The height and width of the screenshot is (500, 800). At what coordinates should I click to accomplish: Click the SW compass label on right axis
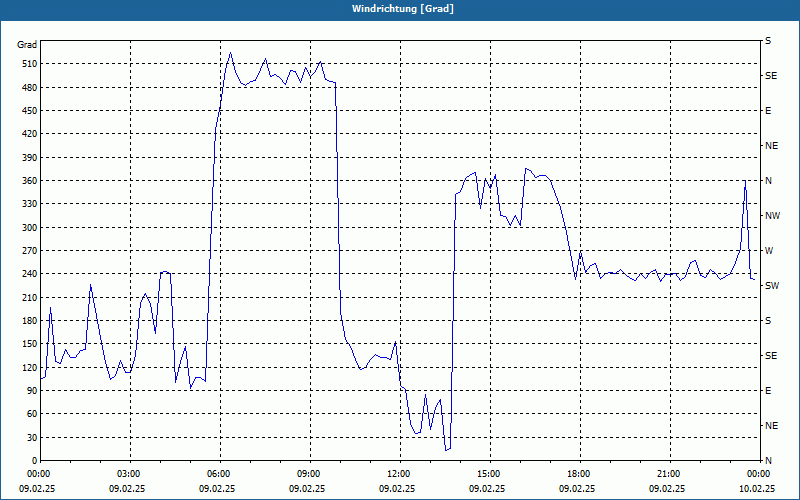[772, 286]
